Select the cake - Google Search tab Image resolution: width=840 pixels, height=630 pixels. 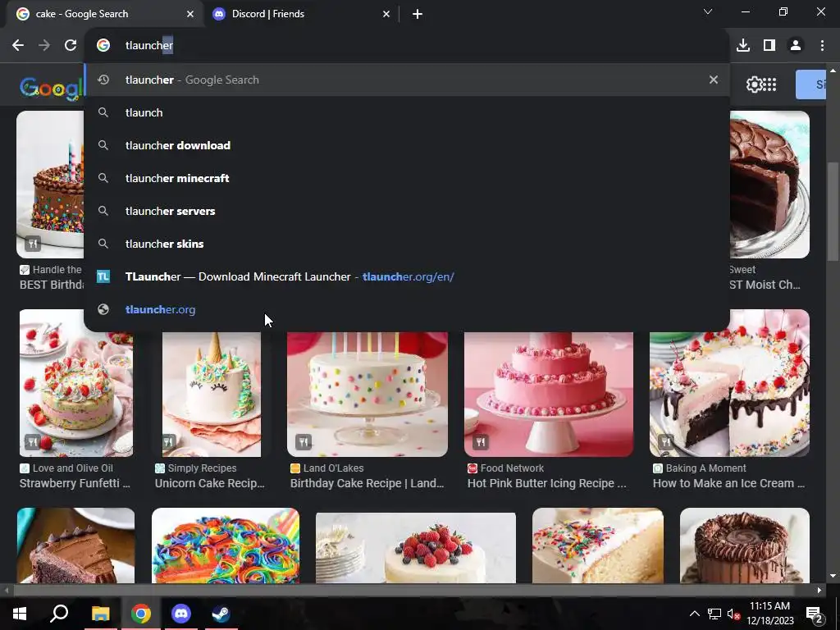[x=104, y=14]
